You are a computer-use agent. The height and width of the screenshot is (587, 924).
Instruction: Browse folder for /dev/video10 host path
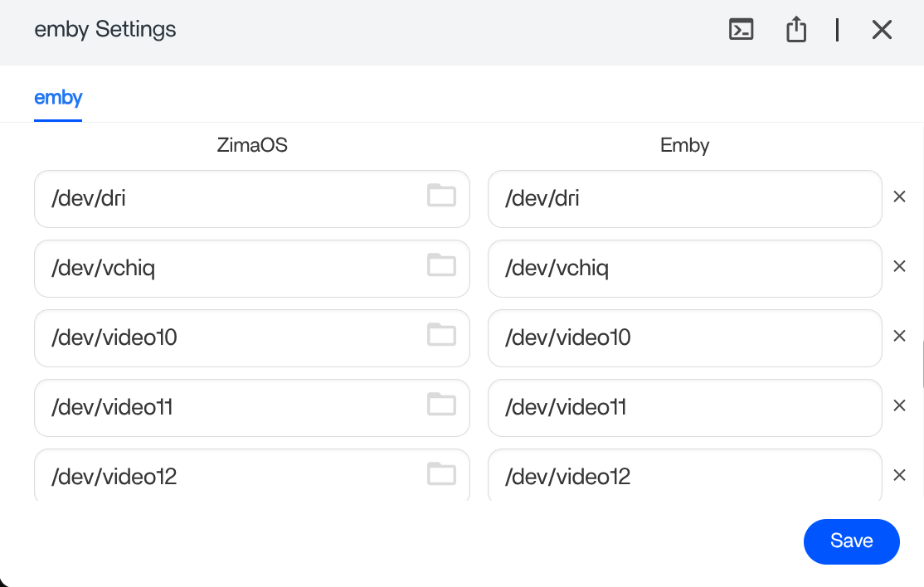(x=441, y=335)
